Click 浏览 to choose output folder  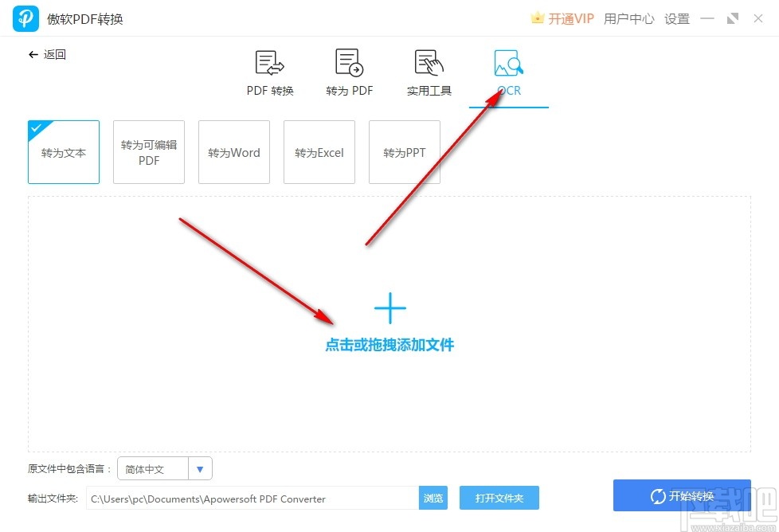pyautogui.click(x=433, y=497)
